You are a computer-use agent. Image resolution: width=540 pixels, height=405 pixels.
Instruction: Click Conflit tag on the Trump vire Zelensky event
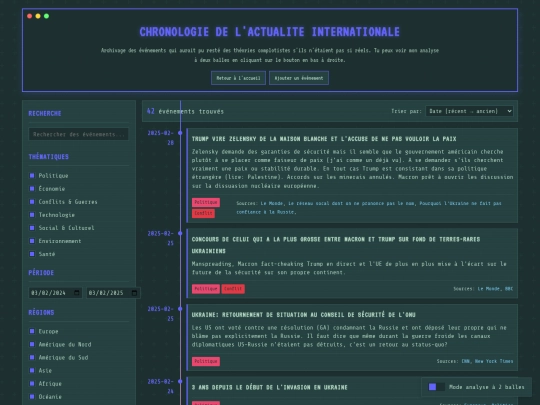point(203,213)
